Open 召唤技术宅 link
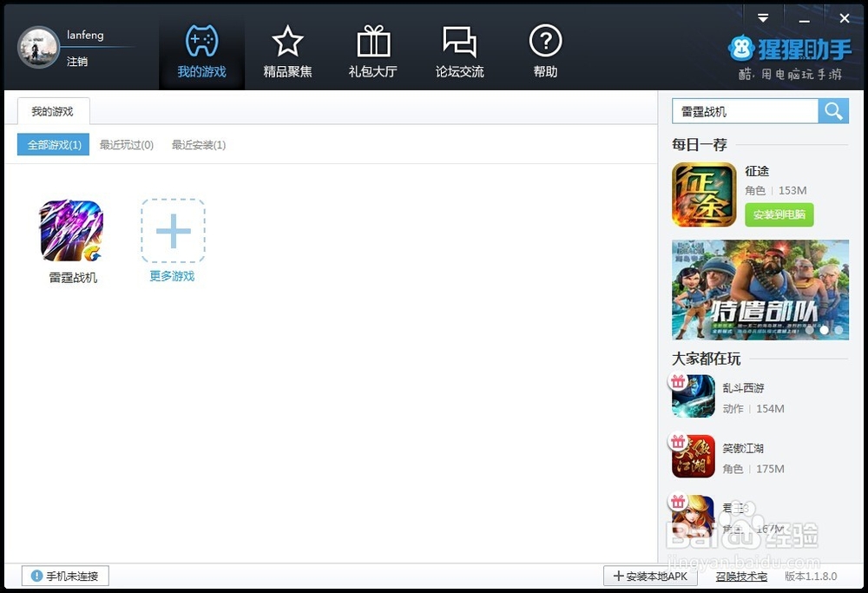868x593 pixels. [x=741, y=577]
